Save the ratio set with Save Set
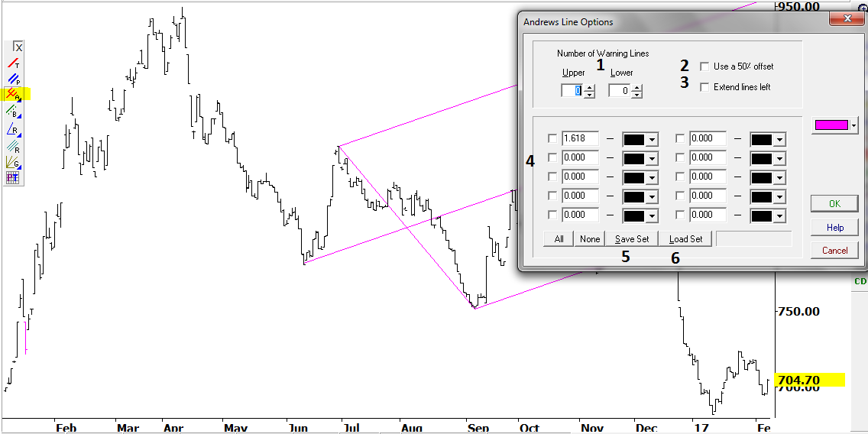This screenshot has height=434, width=868. click(631, 239)
